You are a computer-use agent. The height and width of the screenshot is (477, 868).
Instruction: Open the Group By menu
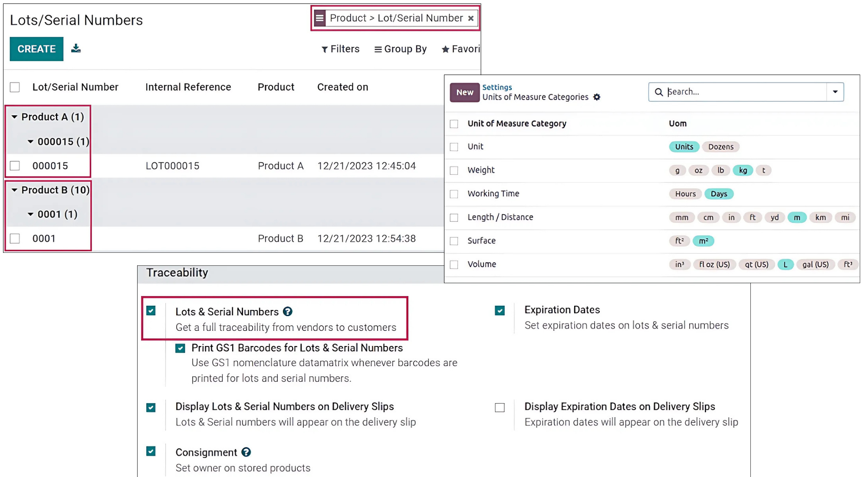tap(400, 49)
